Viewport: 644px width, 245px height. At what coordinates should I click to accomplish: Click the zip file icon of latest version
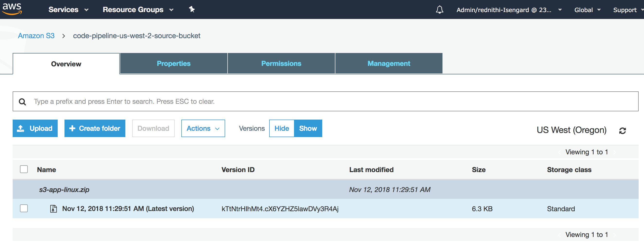pos(53,209)
